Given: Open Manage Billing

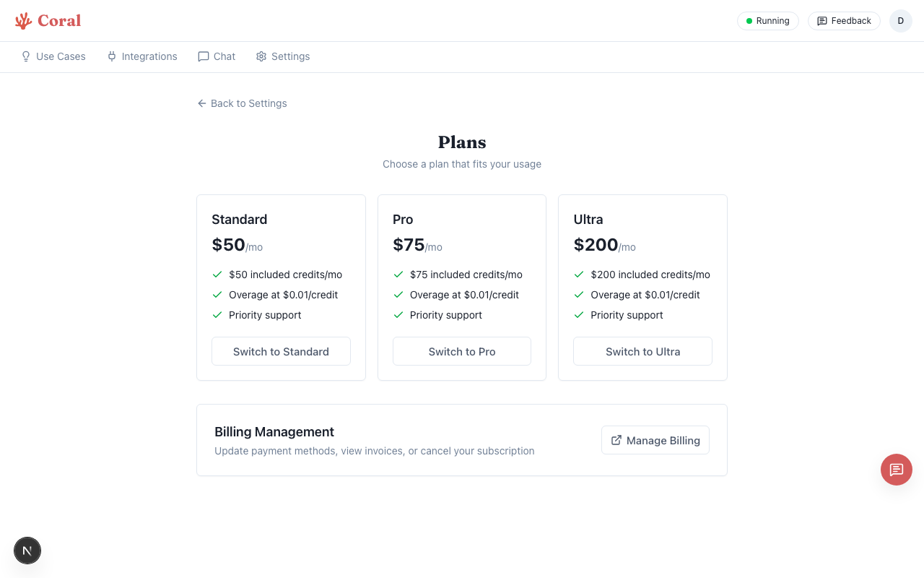Looking at the screenshot, I should 655,439.
